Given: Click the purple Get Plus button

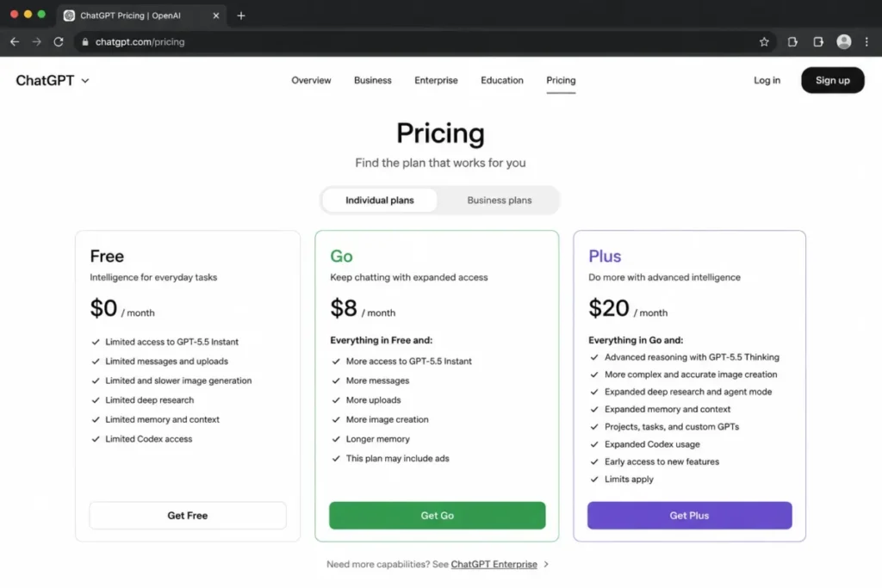Looking at the screenshot, I should coord(689,516).
